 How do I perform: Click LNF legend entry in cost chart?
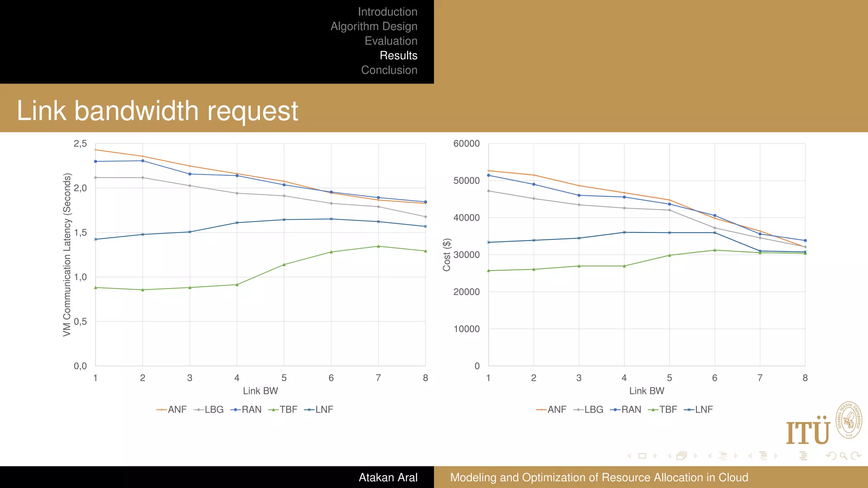tap(698, 410)
